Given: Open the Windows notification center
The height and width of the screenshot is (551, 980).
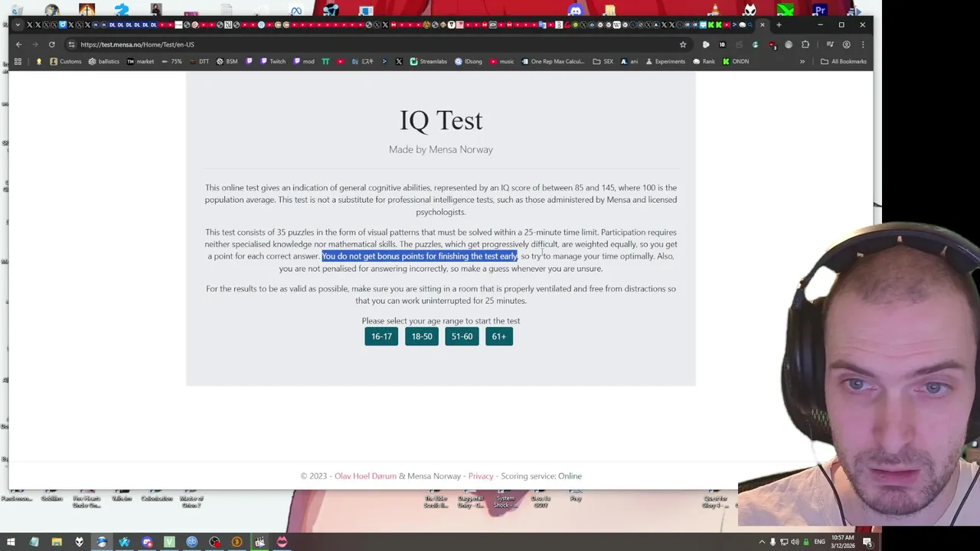Looking at the screenshot, I should [x=868, y=542].
